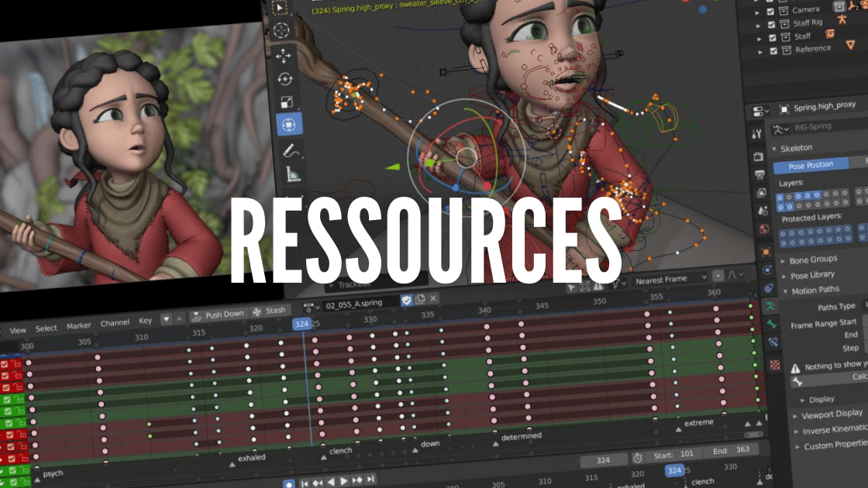
Task: Open the Object properties tab (orange square)
Action: (766, 253)
